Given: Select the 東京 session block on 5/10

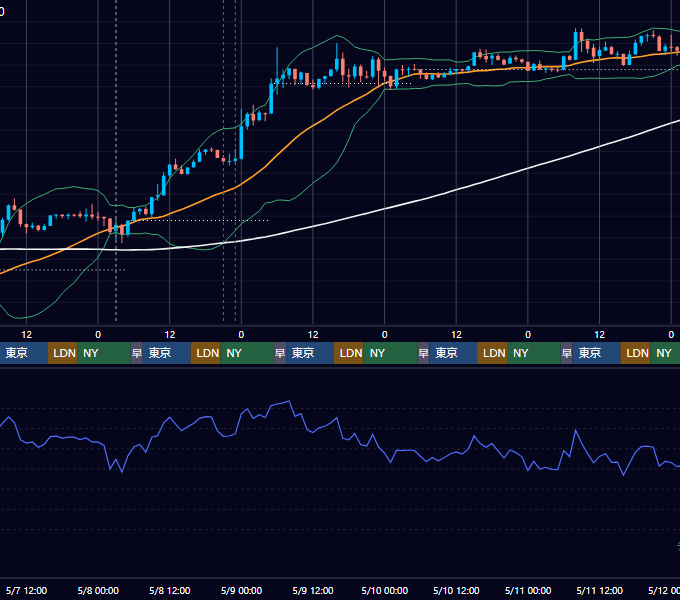Looking at the screenshot, I should (453, 353).
